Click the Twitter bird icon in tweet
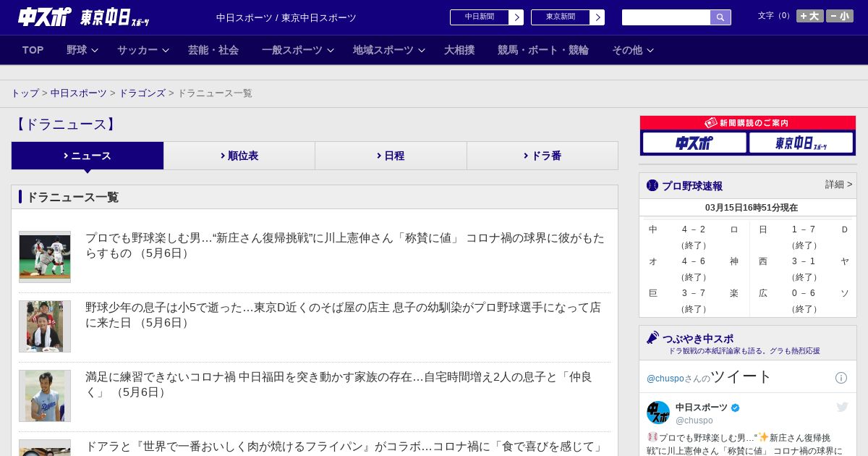The height and width of the screenshot is (456, 868). pyautogui.click(x=842, y=407)
